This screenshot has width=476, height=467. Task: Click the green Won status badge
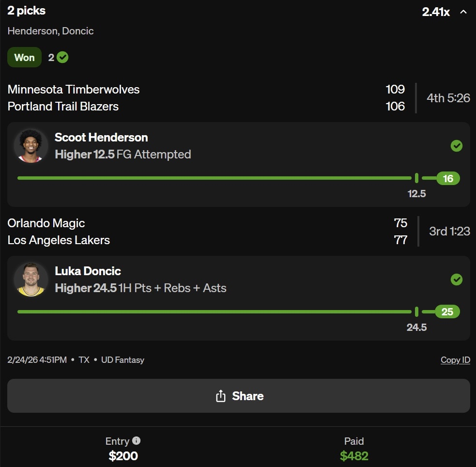pyautogui.click(x=24, y=58)
